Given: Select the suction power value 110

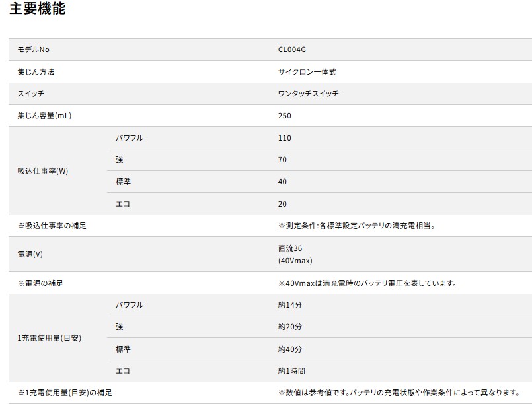Looking at the screenshot, I should coord(285,138).
